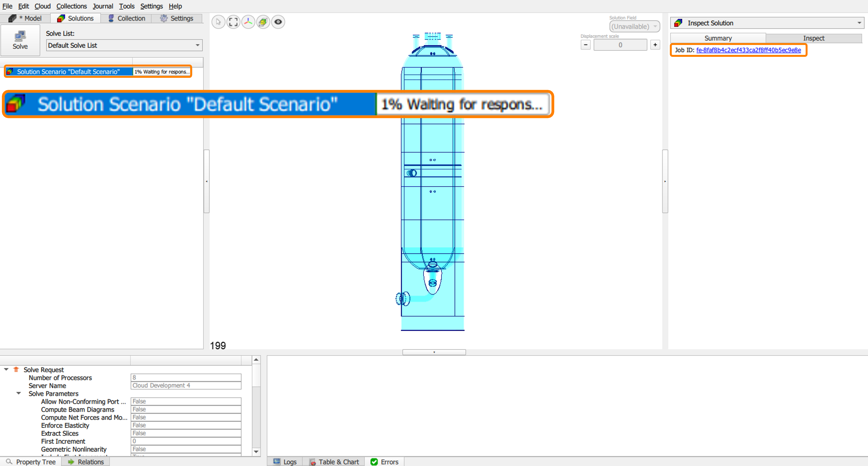Increase displacement scale with plus button
The image size is (868, 466).
(655, 45)
